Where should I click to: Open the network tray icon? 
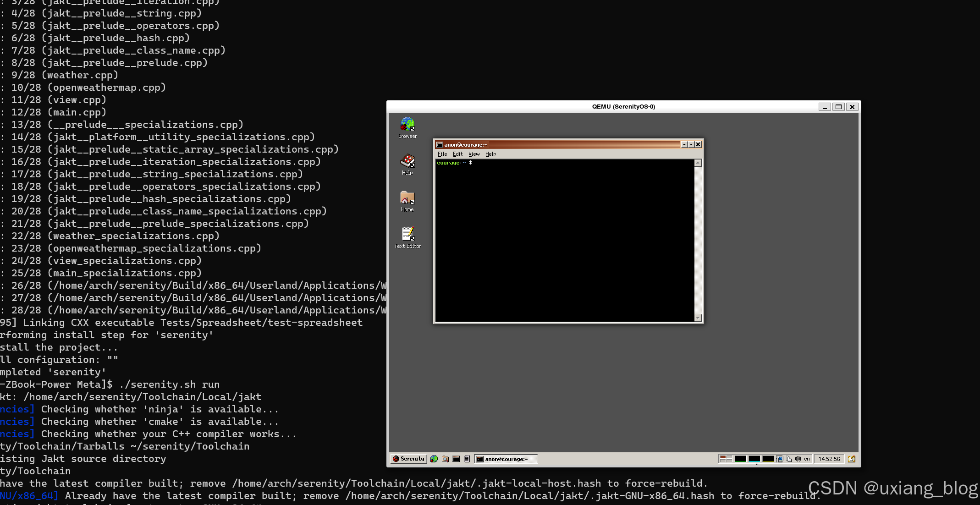pyautogui.click(x=779, y=459)
